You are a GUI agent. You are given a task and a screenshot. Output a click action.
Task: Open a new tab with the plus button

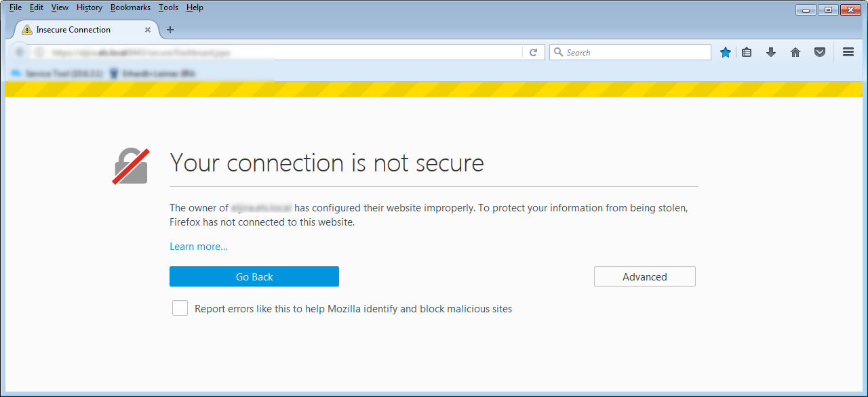pyautogui.click(x=170, y=30)
